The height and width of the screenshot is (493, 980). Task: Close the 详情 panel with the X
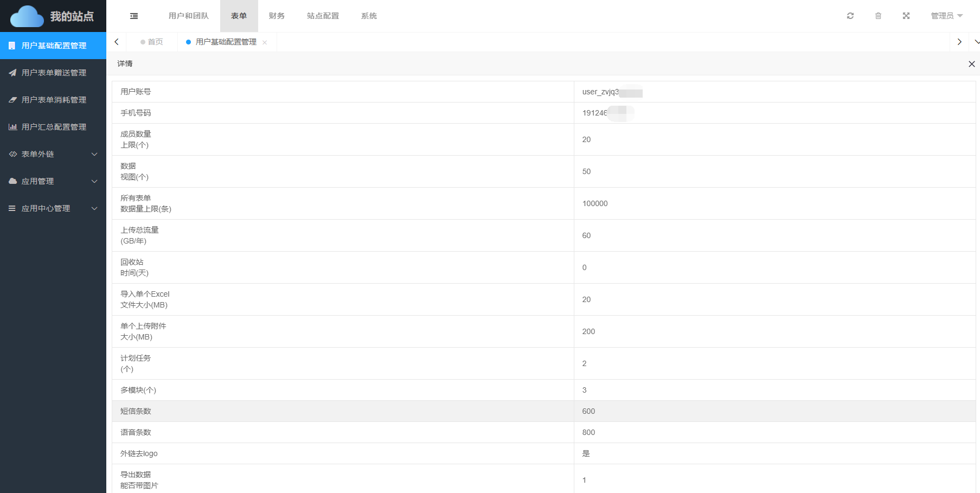click(971, 64)
